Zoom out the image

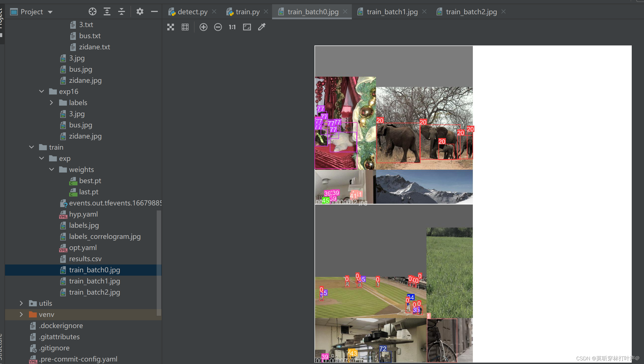218,27
